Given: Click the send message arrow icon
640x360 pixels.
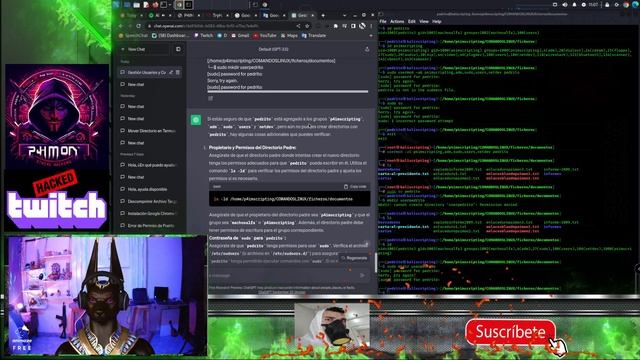Looking at the screenshot, I should [362, 276].
